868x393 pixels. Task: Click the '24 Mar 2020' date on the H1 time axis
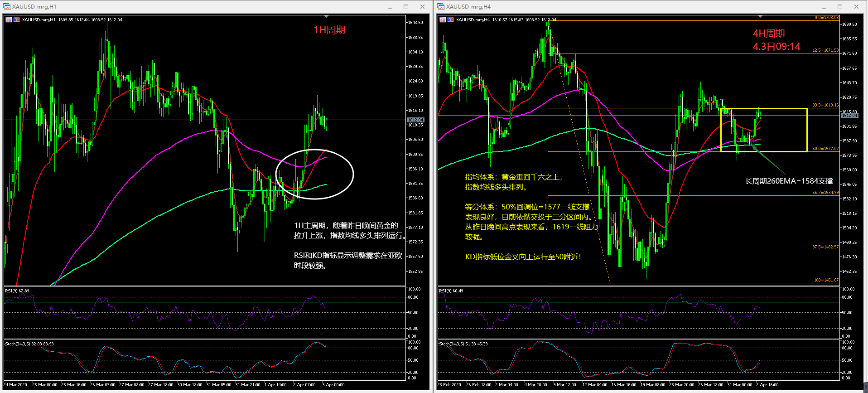15,384
